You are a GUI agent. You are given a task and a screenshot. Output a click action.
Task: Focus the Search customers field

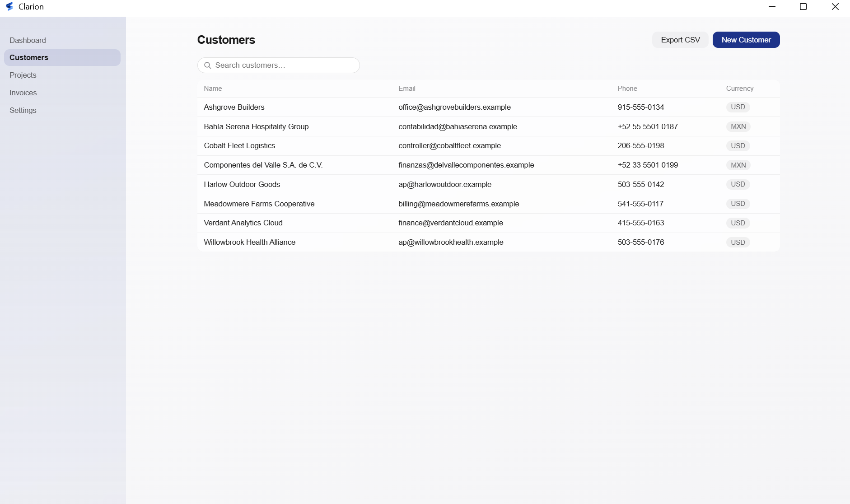point(279,65)
